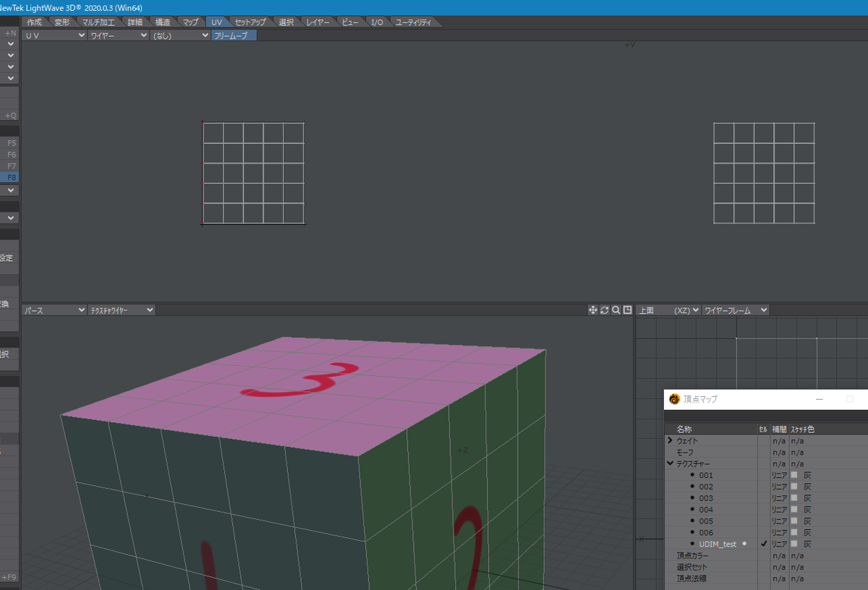
Task: Click the viewport rotate icon
Action: (x=605, y=310)
